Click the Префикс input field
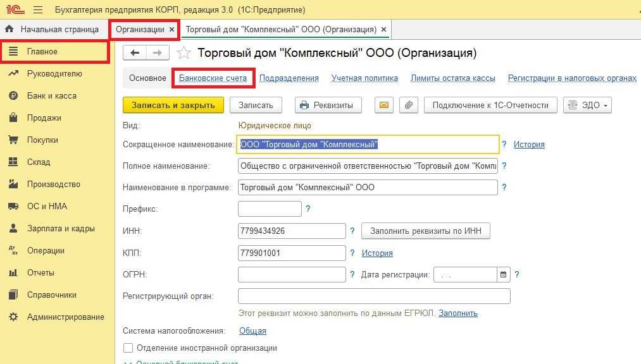The image size is (641, 364). 270,209
